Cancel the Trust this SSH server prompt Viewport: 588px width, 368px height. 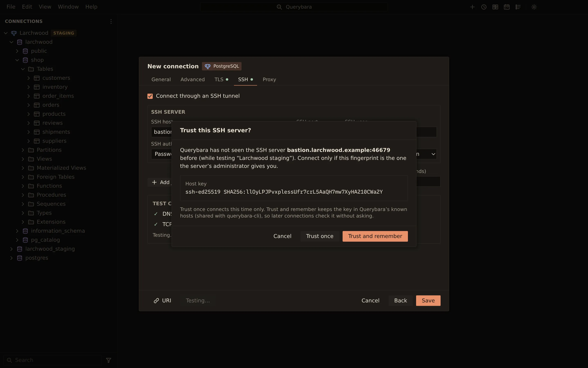click(x=282, y=236)
